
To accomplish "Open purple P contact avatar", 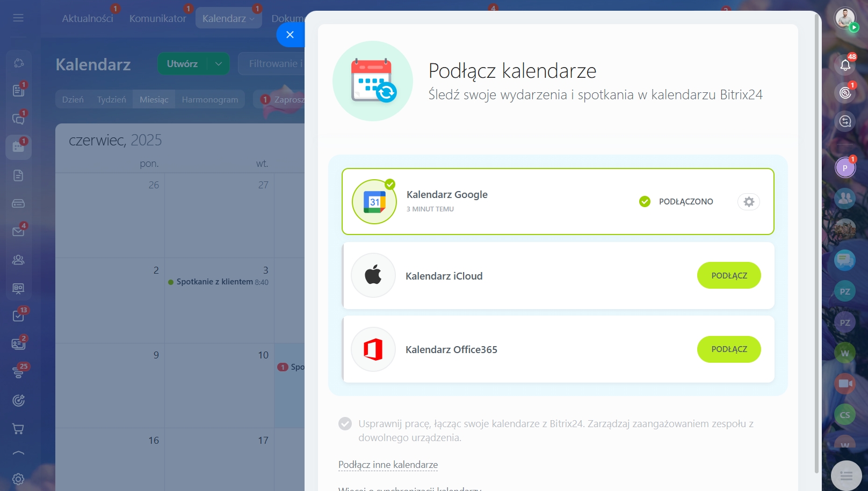I will (x=845, y=167).
